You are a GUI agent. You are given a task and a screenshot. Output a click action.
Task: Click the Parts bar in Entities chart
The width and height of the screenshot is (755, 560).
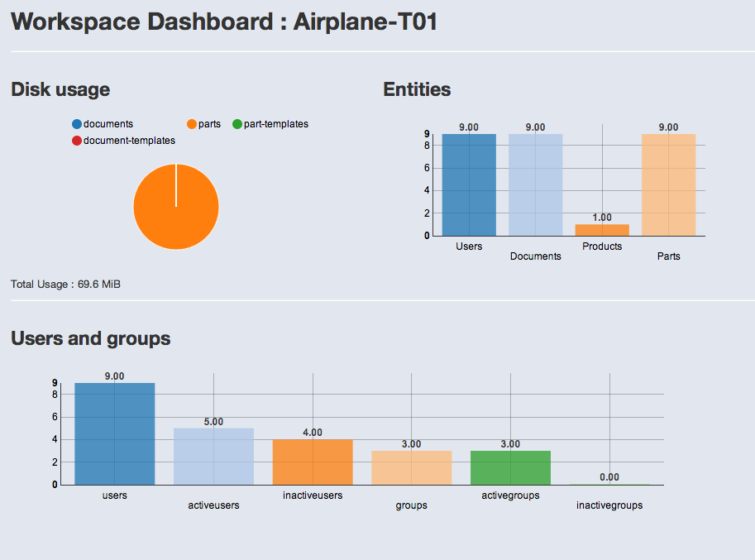pos(668,184)
